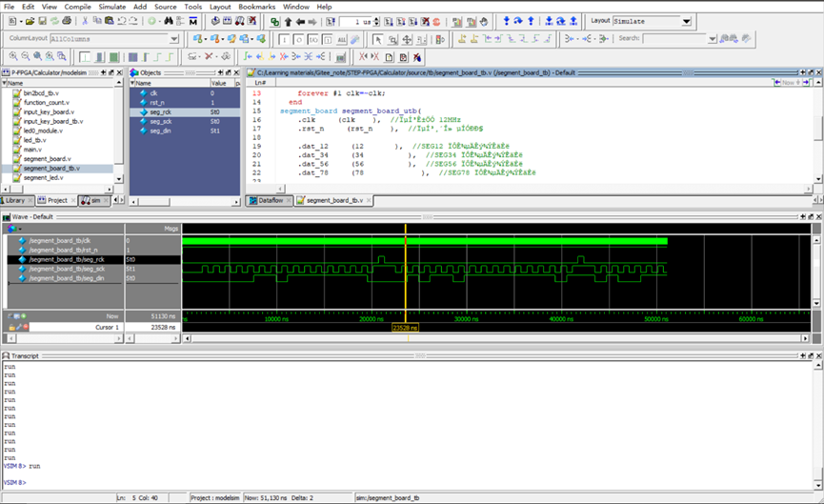824x504 pixels.
Task: Open the Bookmarks menu
Action: [256, 7]
